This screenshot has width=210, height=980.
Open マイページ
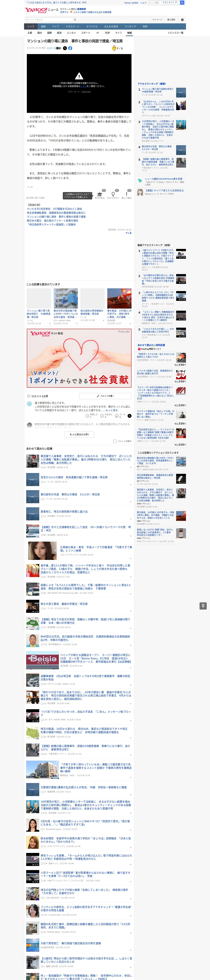tap(157, 20)
